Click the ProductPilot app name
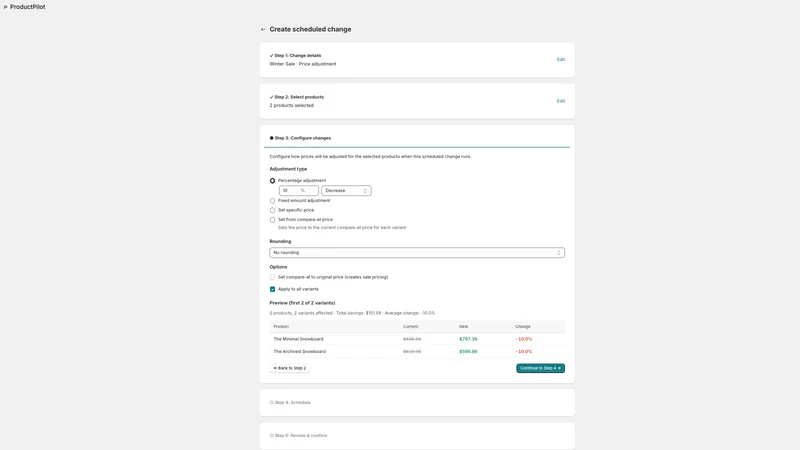Image resolution: width=800 pixels, height=450 pixels. coord(28,7)
